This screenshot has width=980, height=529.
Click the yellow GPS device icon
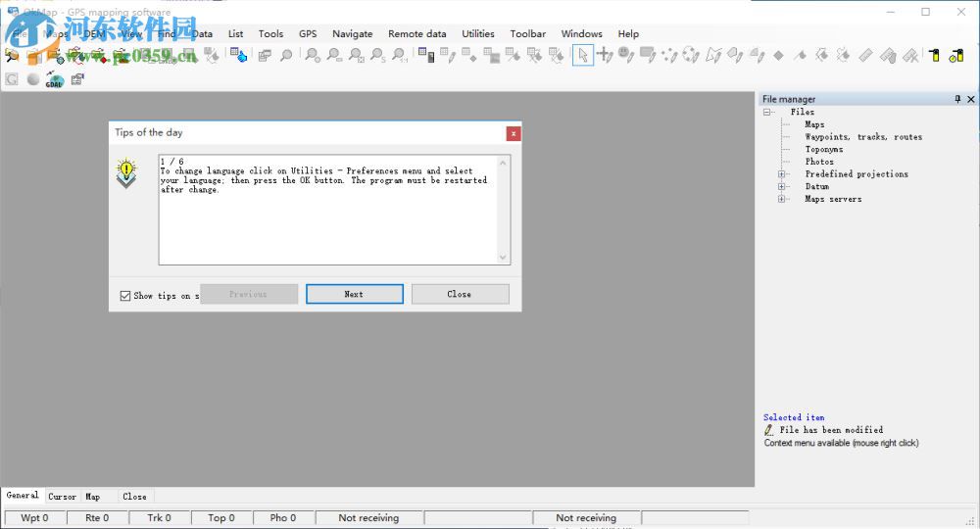pyautogui.click(x=934, y=56)
